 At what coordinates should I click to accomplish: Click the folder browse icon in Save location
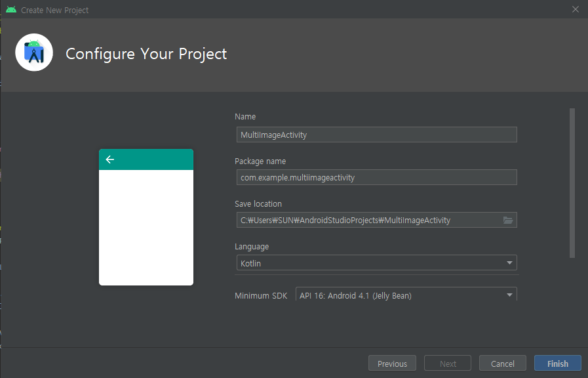[508, 220]
